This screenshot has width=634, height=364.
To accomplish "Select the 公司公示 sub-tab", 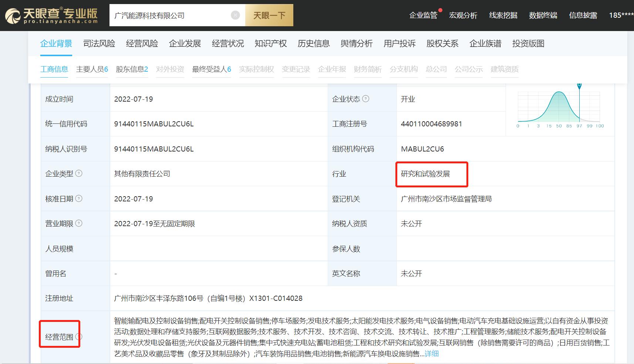I will [x=469, y=69].
